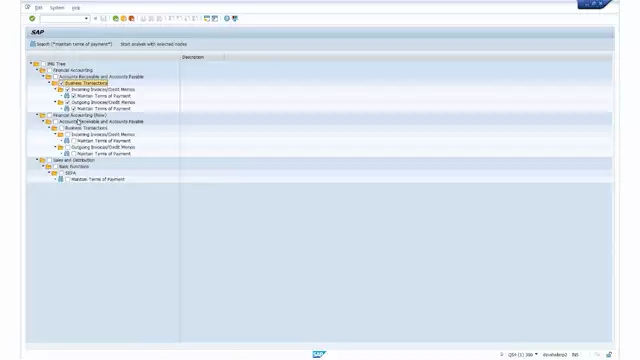This screenshot has height=360, width=640.
Task: Click folder icon of Financial Accounting (New)
Action: point(42,115)
